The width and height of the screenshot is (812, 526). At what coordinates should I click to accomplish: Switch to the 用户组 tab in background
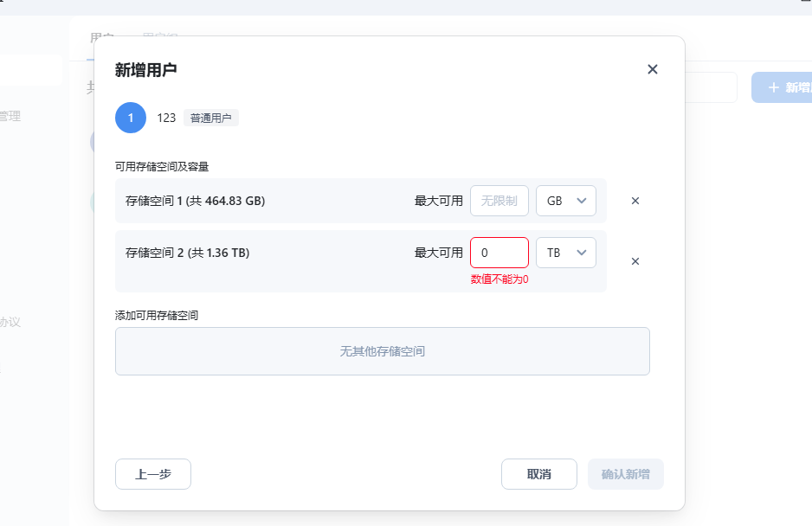(x=160, y=37)
